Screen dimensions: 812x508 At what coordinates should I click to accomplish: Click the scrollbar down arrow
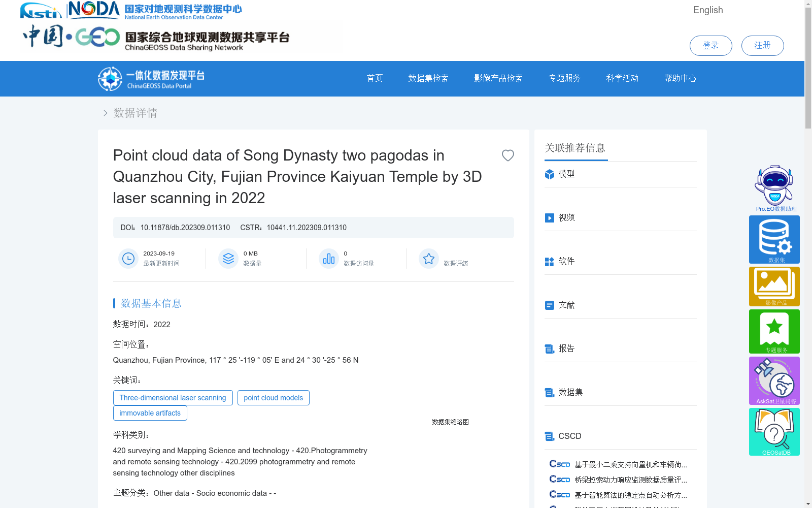(808, 504)
